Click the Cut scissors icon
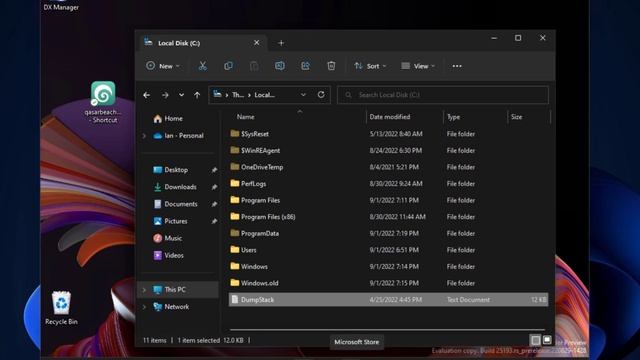Viewport: 640px width, 360px height. [x=202, y=66]
